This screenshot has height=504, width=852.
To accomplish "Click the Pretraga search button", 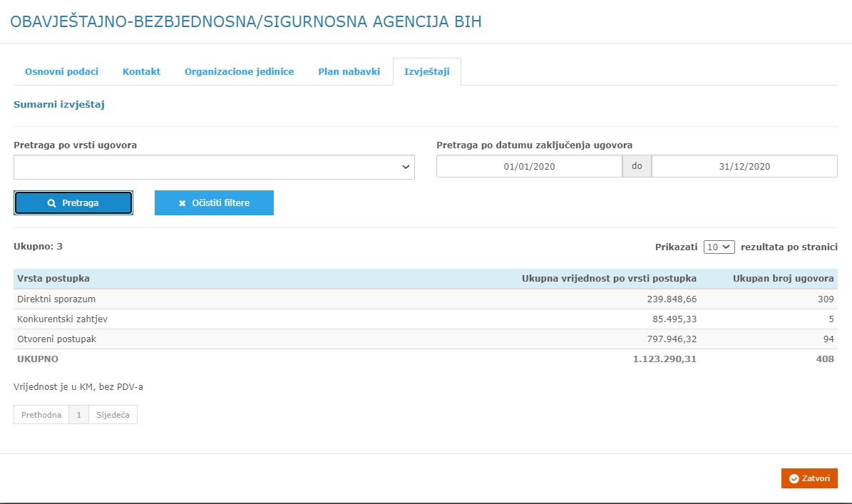I will [73, 202].
